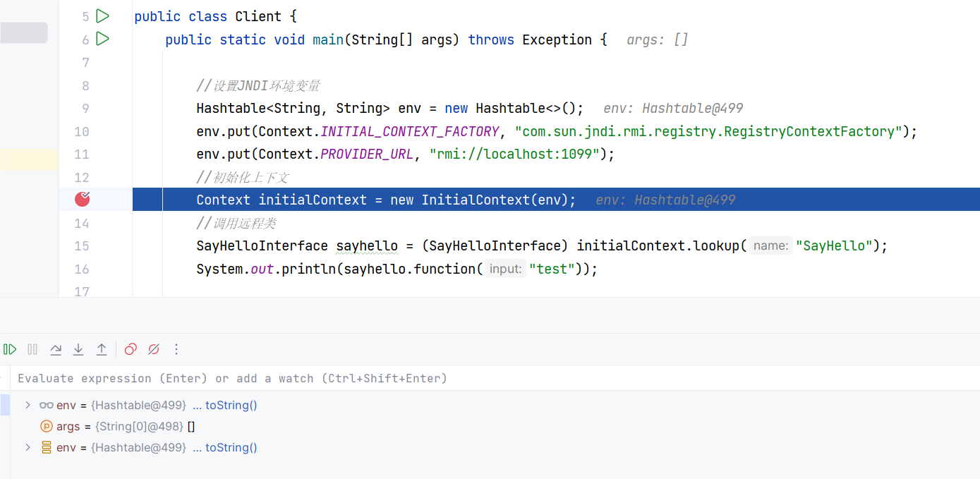Click the "name:" parameter hint in lookup call
Viewport: 980px width, 479px height.
pyautogui.click(x=770, y=245)
